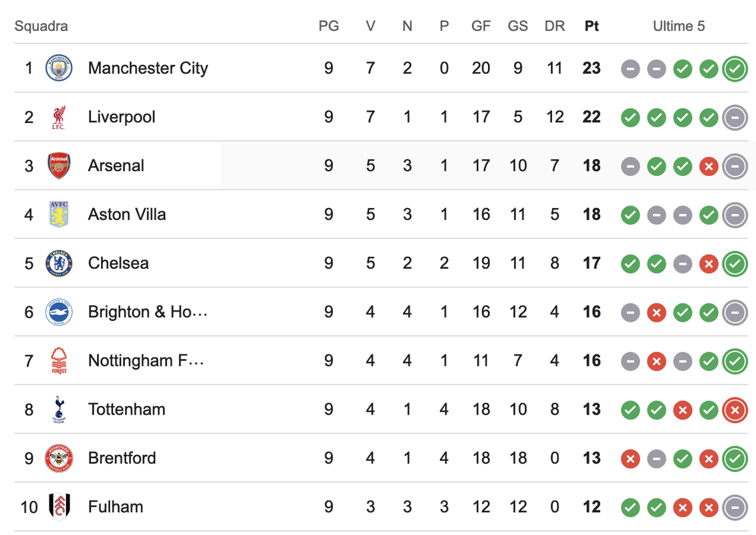Select the Fulham shield crest
Viewport: 756px width, 535px height.
point(59,507)
